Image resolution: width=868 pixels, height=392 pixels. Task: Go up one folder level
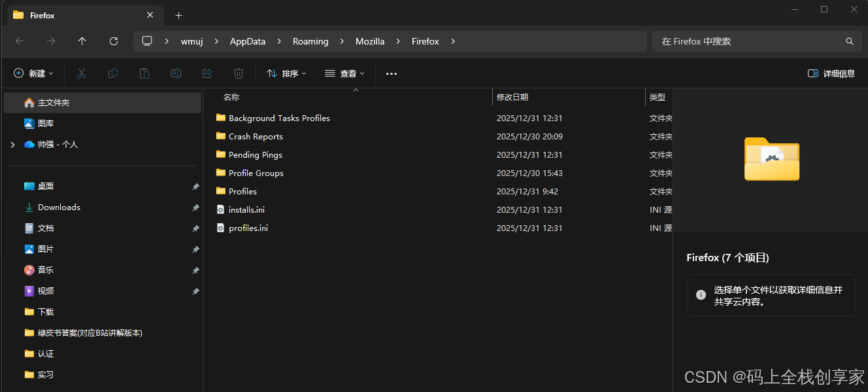[82, 41]
